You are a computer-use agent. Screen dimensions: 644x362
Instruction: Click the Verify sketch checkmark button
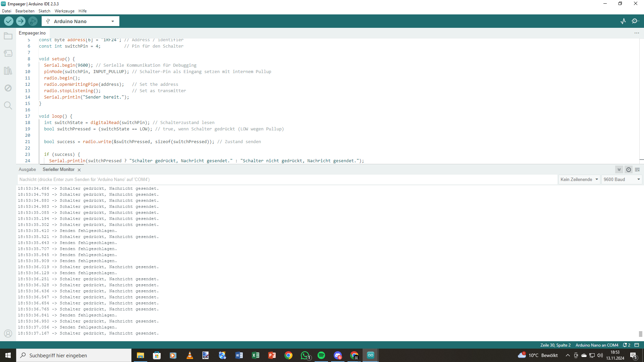click(9, 21)
